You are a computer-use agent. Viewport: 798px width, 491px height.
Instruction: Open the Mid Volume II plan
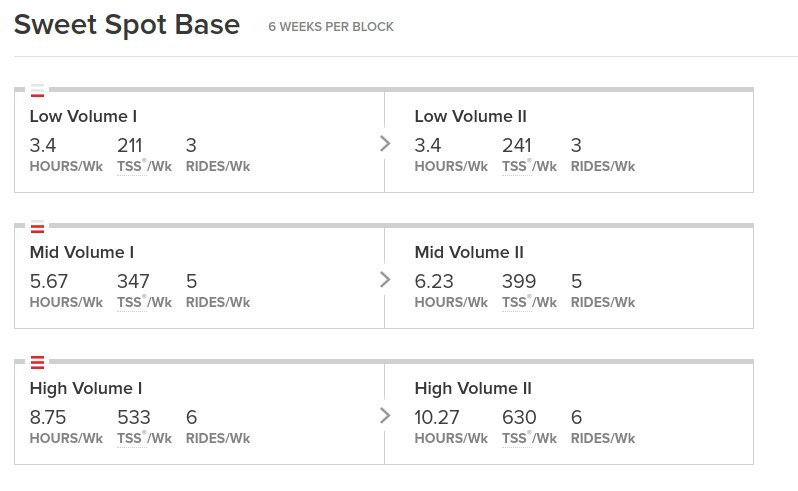[x=469, y=252]
